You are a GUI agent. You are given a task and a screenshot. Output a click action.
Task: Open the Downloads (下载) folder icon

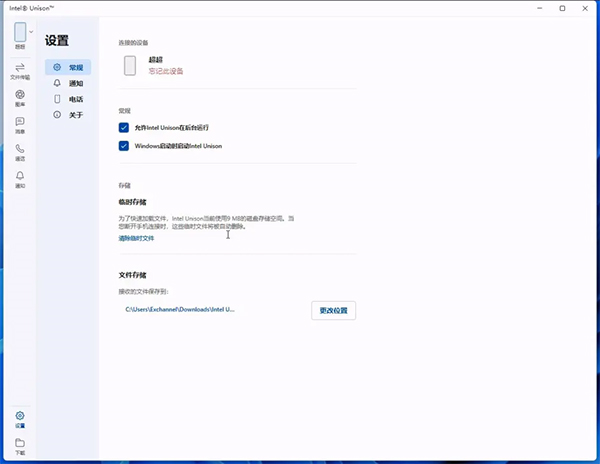(20, 445)
